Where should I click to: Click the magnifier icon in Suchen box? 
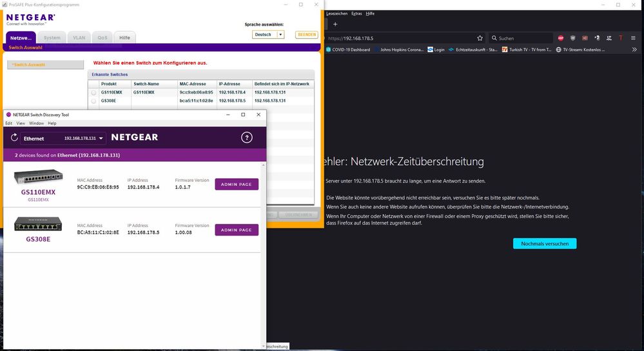(494, 38)
